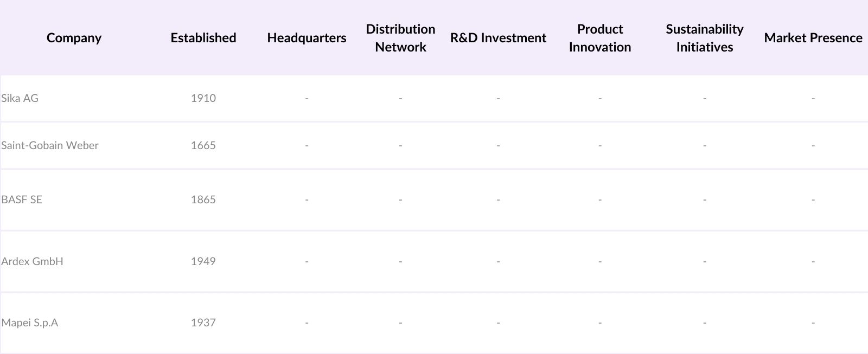Click Sika AG's empty Headquarters cell
Viewport: 868px width, 354px height.
pyautogui.click(x=307, y=98)
